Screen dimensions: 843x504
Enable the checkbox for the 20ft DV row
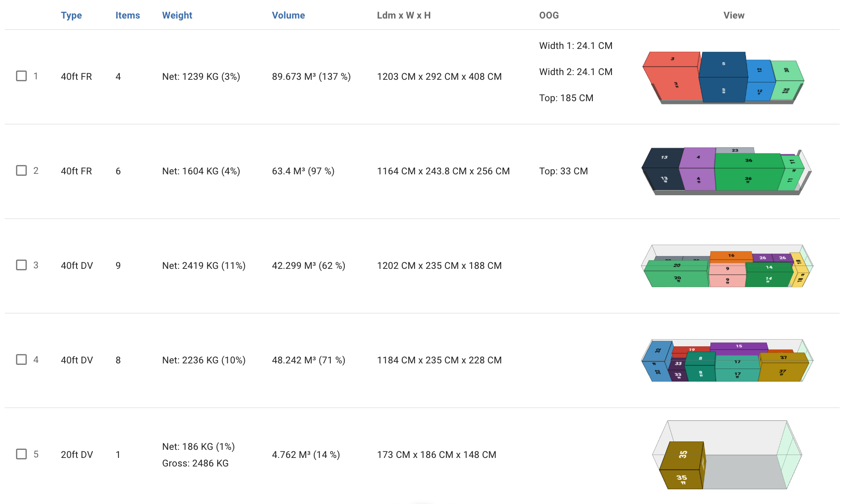click(x=21, y=454)
